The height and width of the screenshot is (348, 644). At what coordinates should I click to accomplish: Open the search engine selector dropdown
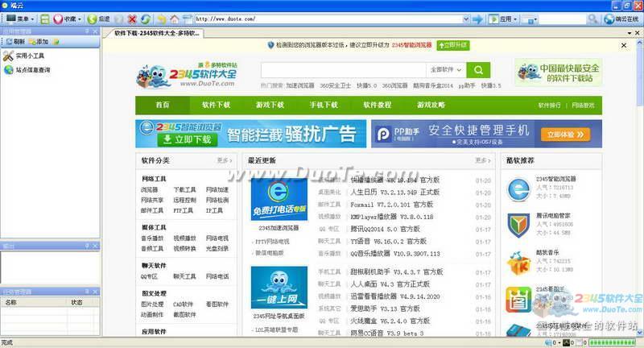(530, 19)
